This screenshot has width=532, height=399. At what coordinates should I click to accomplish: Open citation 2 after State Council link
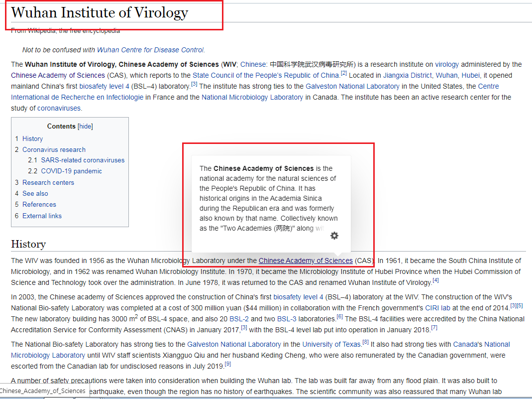pos(344,73)
